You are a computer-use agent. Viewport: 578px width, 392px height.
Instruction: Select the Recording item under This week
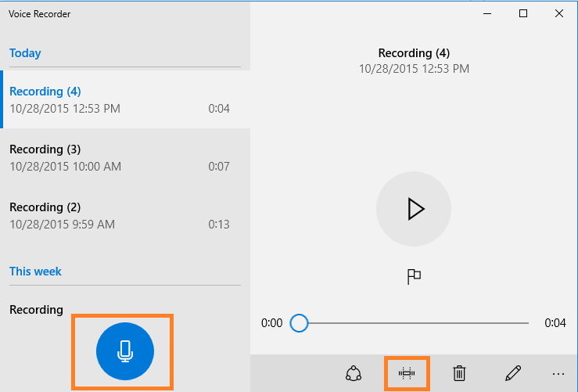36,309
